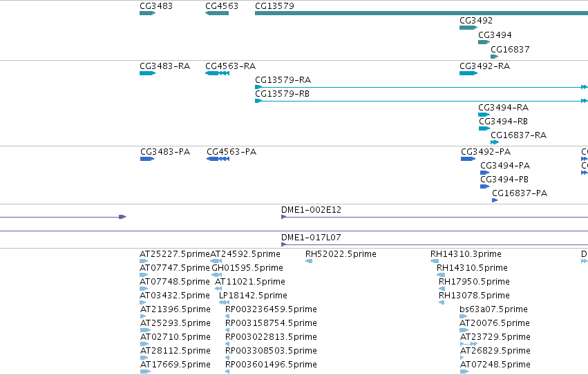
Task: Click the CG3483-RA label text
Action: click(x=164, y=66)
